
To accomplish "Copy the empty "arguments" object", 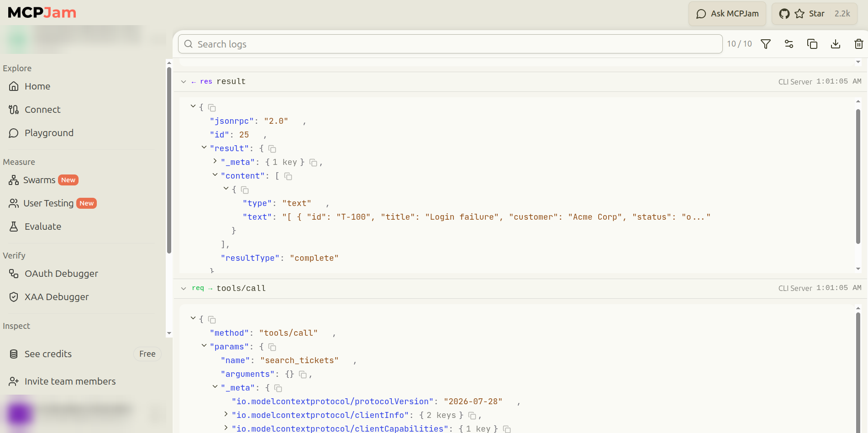I will [303, 375].
